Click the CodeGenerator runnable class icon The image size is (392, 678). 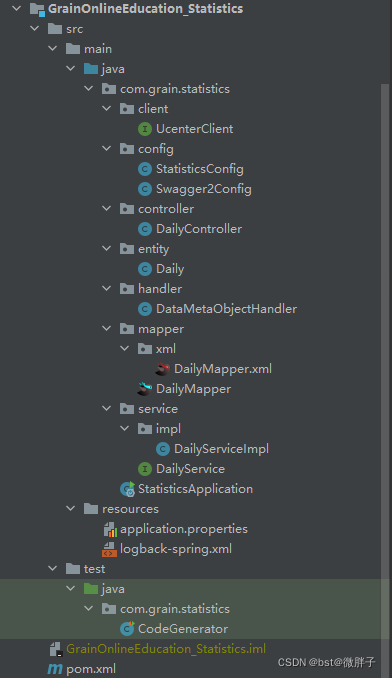click(127, 629)
